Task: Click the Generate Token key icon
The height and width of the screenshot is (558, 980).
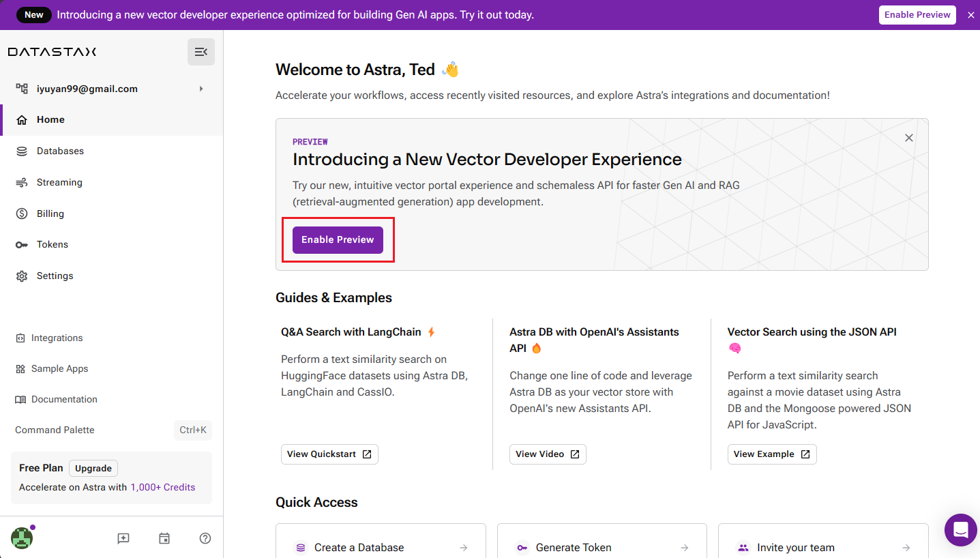Action: click(522, 548)
